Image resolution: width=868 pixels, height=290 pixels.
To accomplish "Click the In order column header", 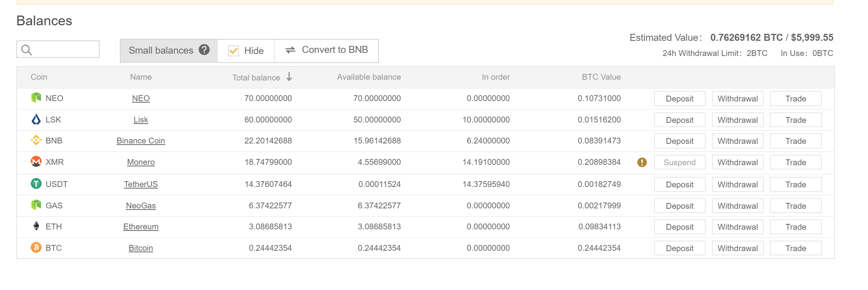I will 496,77.
